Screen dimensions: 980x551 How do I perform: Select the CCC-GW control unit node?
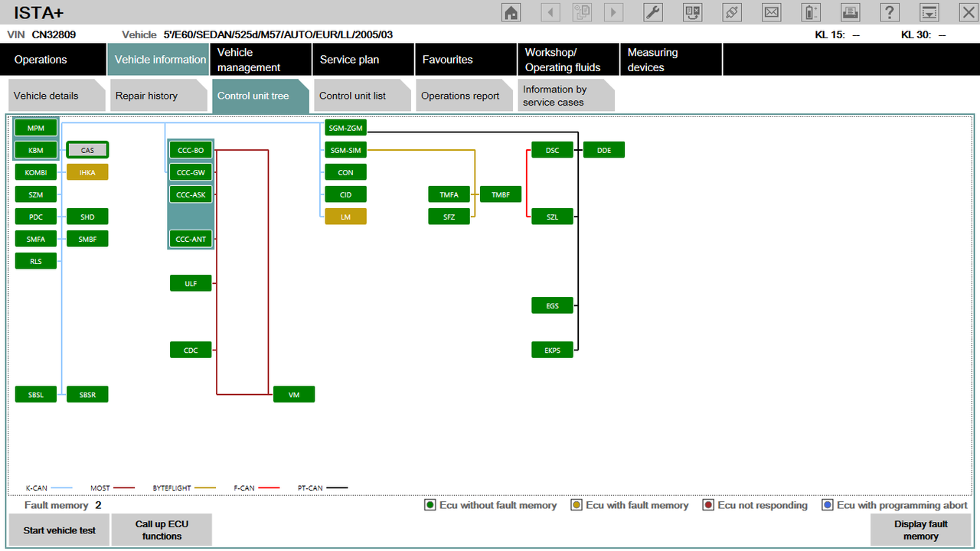191,172
